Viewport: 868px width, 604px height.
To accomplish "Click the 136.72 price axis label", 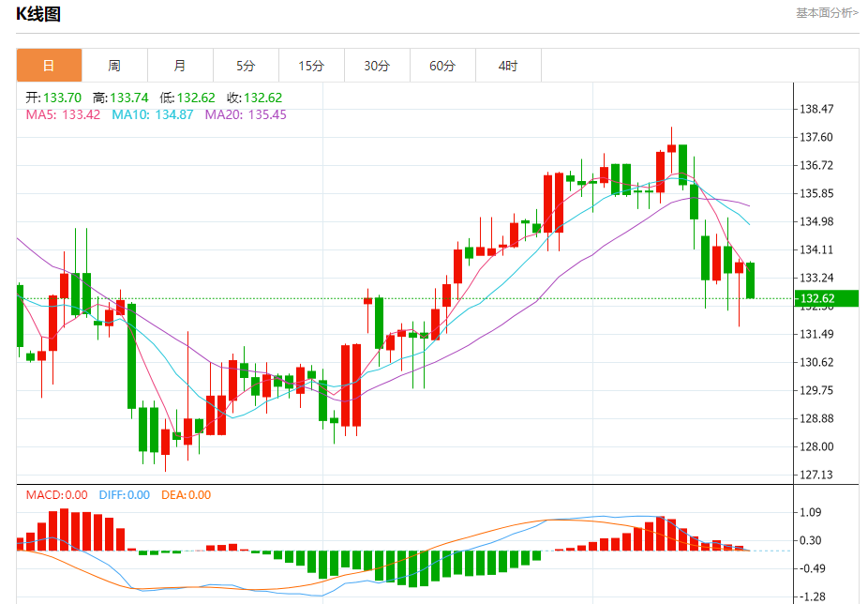I will (x=816, y=165).
